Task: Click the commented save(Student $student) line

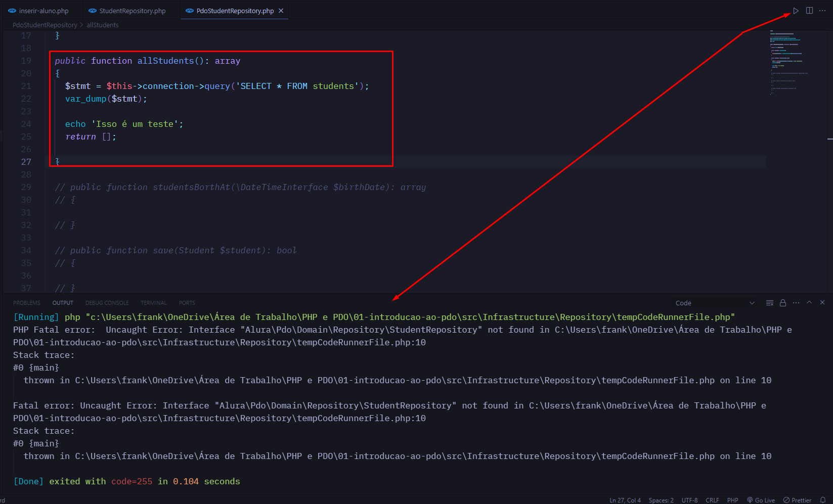Action: [176, 250]
